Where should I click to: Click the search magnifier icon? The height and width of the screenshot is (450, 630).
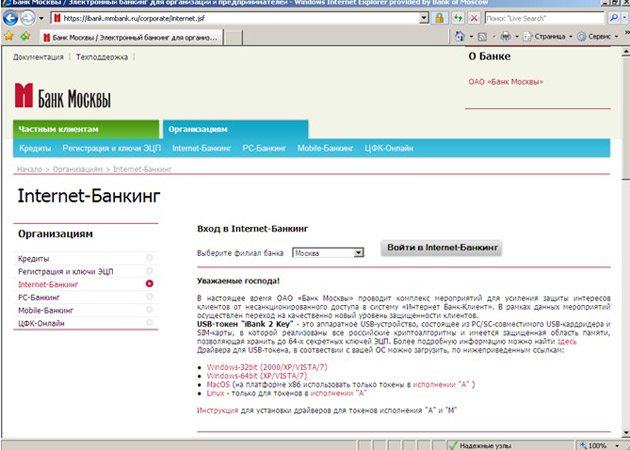pos(614,18)
